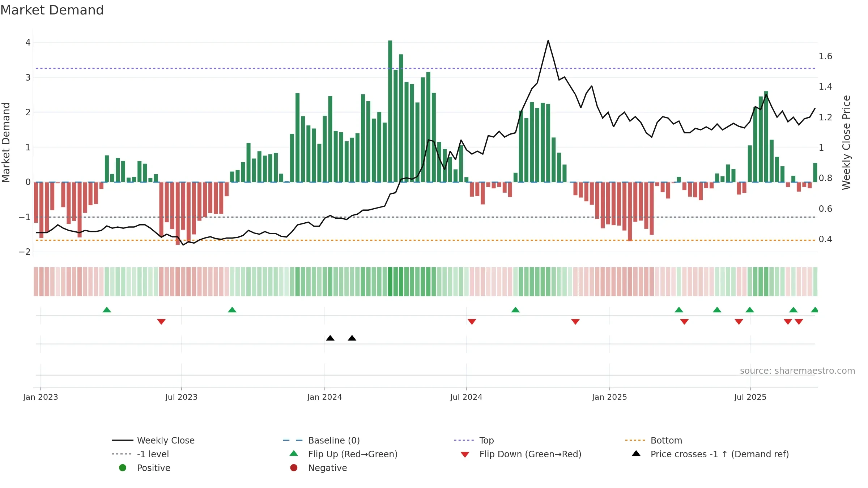The image size is (868, 488).
Task: Click the 0.4 right-axis tick label
Action: click(x=825, y=239)
